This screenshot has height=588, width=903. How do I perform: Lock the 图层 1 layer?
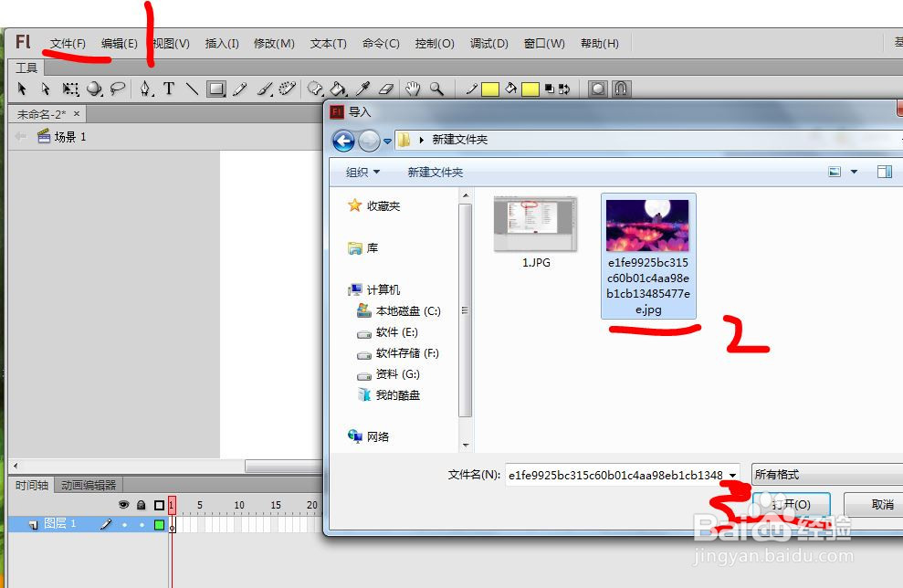[x=141, y=523]
